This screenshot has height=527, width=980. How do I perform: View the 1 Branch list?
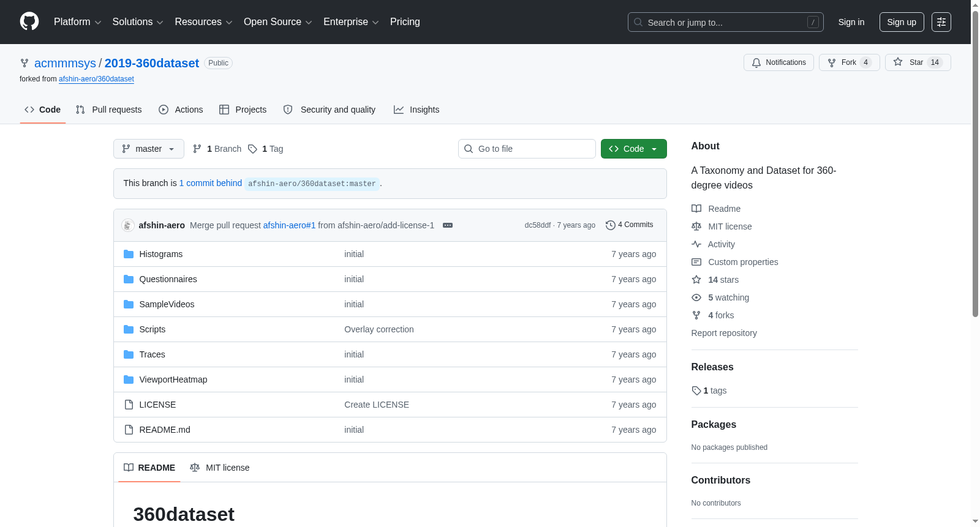tap(217, 149)
